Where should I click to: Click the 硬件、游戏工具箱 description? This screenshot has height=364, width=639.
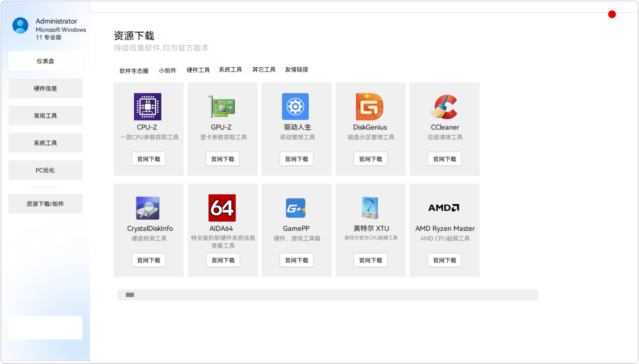tap(297, 238)
